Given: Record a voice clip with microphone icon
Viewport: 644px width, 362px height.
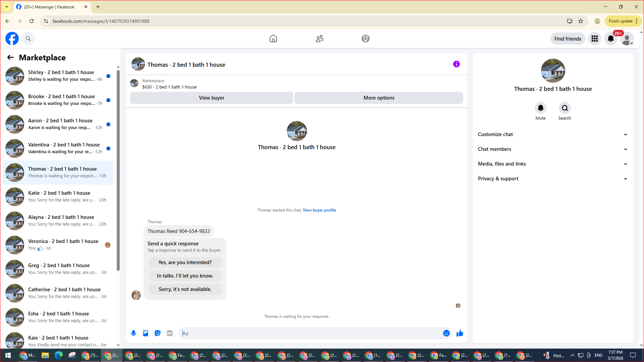Looking at the screenshot, I should click(x=133, y=333).
